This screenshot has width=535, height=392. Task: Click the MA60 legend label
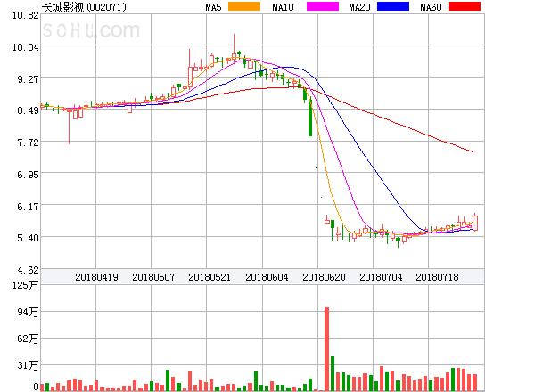(431, 7)
